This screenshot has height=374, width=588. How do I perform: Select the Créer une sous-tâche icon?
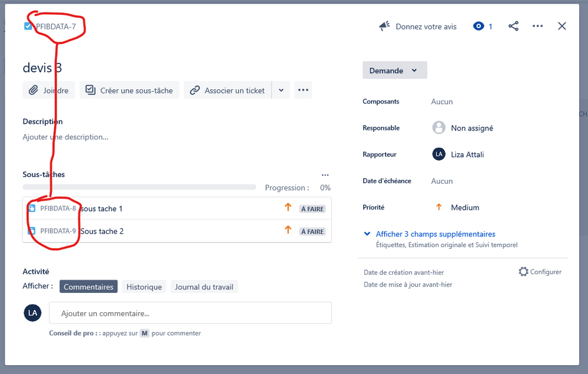click(89, 90)
